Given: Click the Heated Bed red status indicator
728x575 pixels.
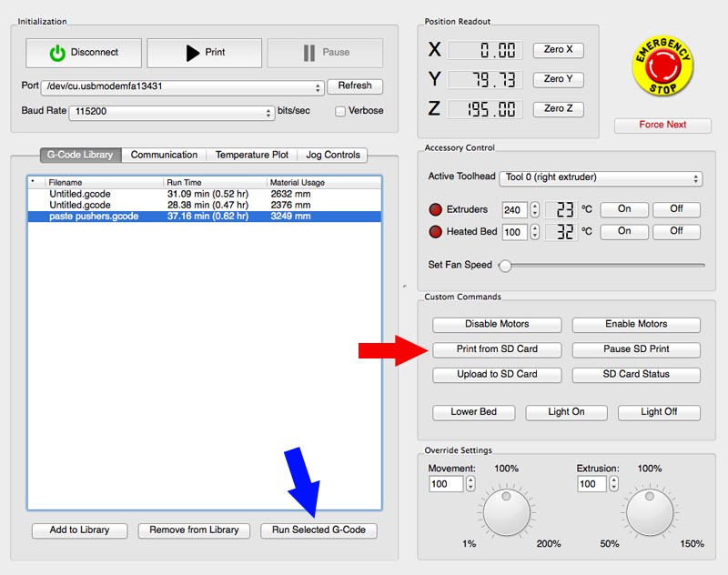Looking at the screenshot, I should tap(436, 232).
